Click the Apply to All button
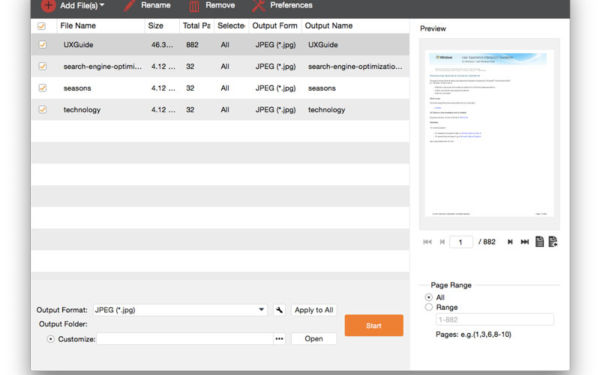This screenshot has width=600, height=375. tap(314, 310)
